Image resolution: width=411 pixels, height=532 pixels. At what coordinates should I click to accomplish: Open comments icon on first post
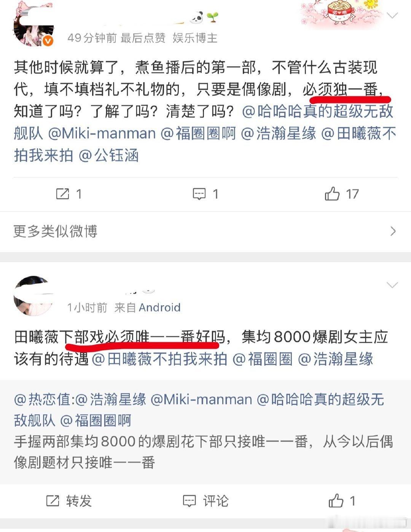pos(199,194)
